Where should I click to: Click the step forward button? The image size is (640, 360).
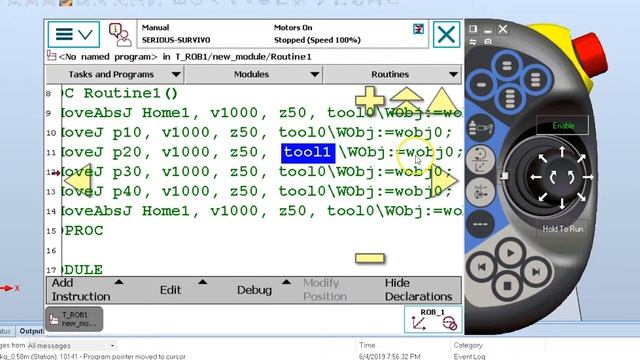536,271
